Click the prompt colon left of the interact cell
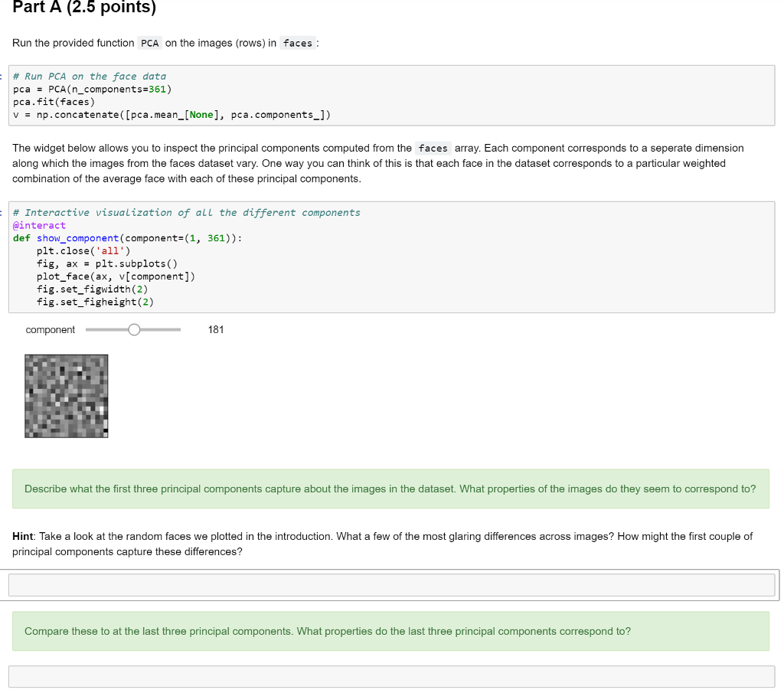The height and width of the screenshot is (693, 784). tap(5, 212)
